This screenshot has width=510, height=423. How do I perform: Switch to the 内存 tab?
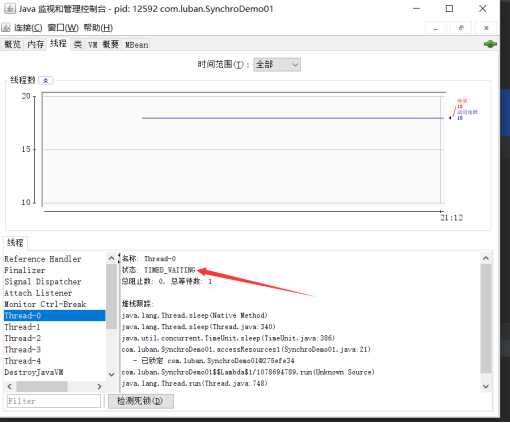(x=35, y=44)
